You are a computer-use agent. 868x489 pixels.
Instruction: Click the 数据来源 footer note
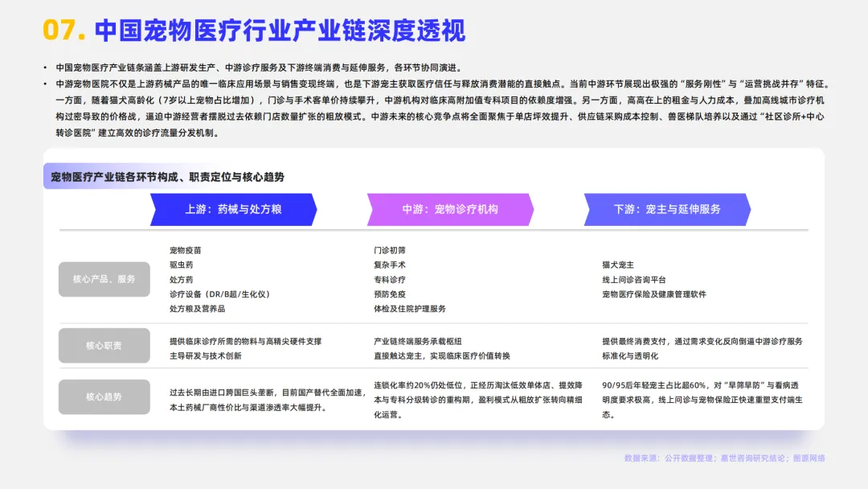(x=725, y=458)
